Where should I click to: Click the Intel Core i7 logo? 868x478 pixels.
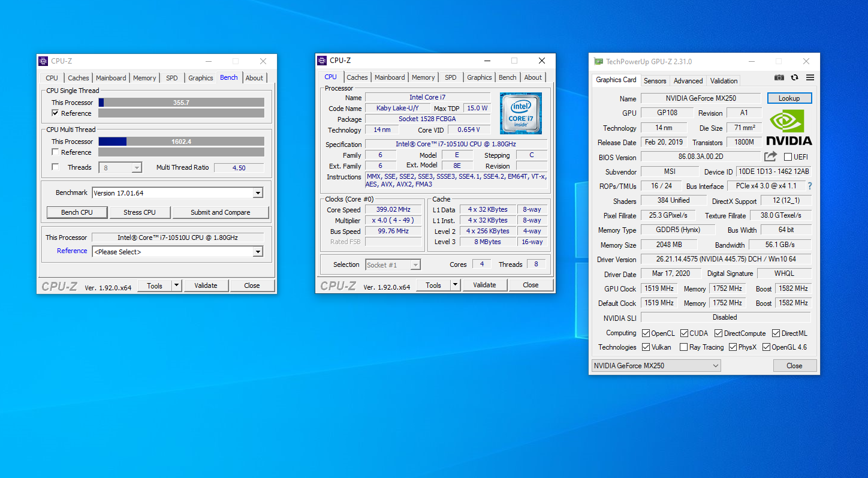point(521,113)
